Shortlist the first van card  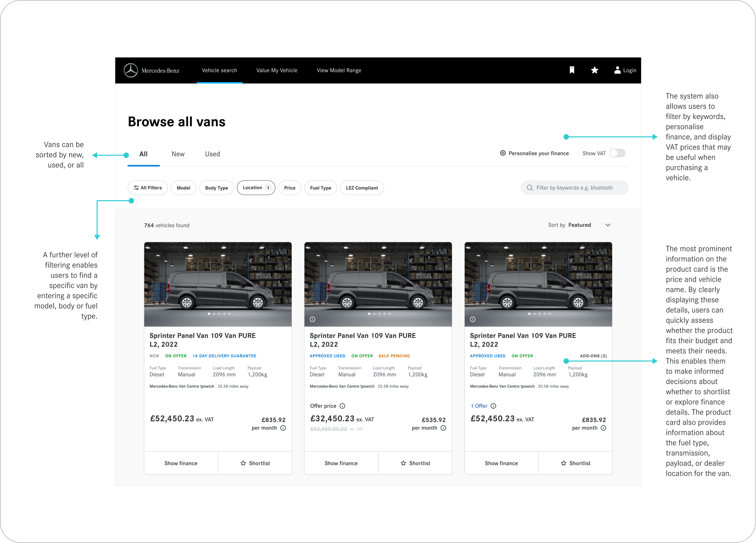(x=255, y=463)
